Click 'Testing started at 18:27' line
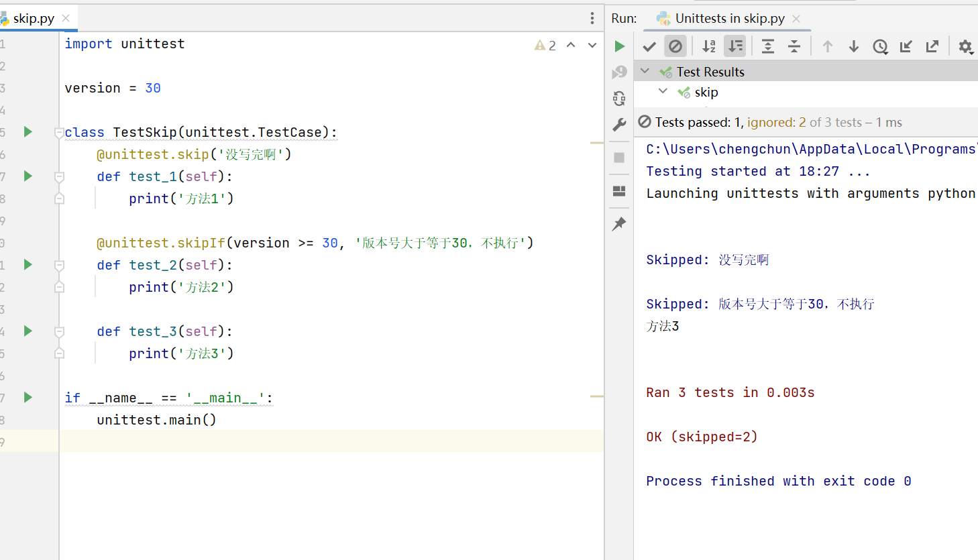 pos(758,171)
